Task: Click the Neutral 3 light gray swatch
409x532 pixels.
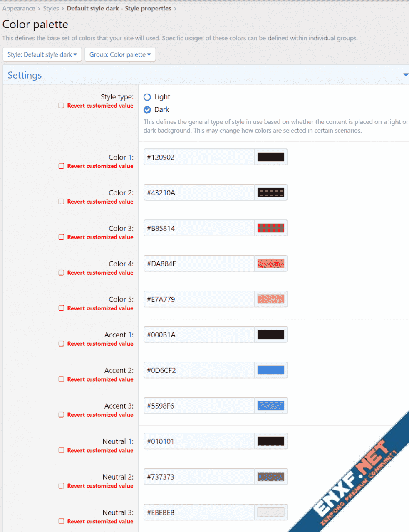Action: [x=271, y=512]
